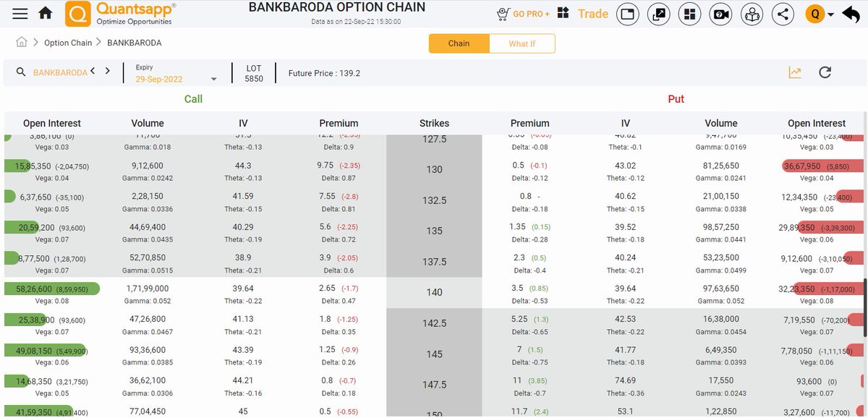Click the Future Price 139.2 label
868x418 pixels.
point(324,73)
